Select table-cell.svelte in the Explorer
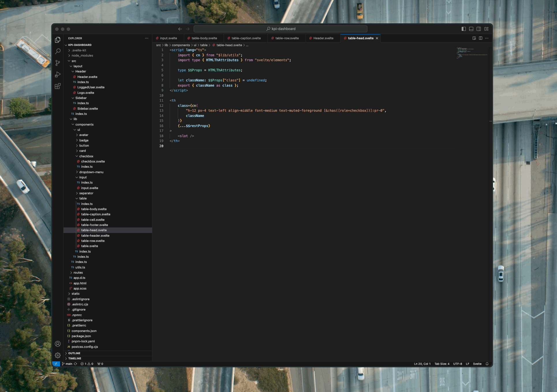The height and width of the screenshot is (392, 557). tap(94, 220)
